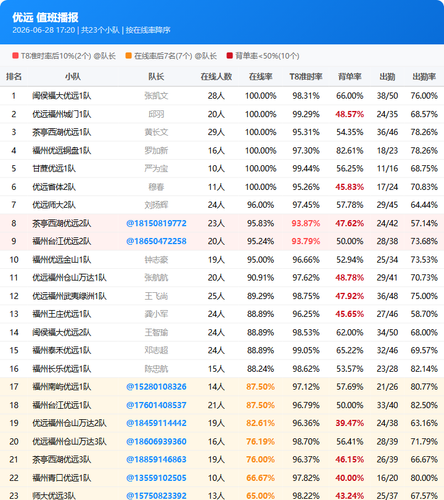Click the red 93.79% T8 value
Image resolution: width=444 pixels, height=500 pixels.
pos(306,241)
